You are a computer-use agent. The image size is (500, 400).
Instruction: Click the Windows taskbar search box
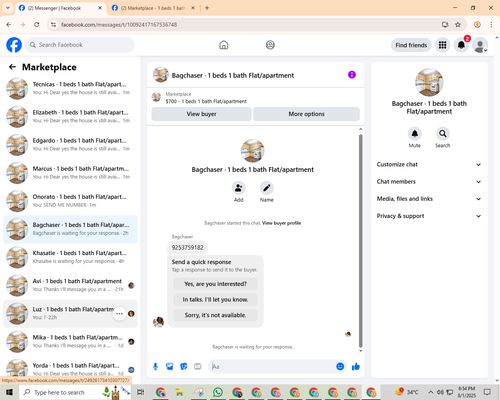pyautogui.click(x=76, y=392)
